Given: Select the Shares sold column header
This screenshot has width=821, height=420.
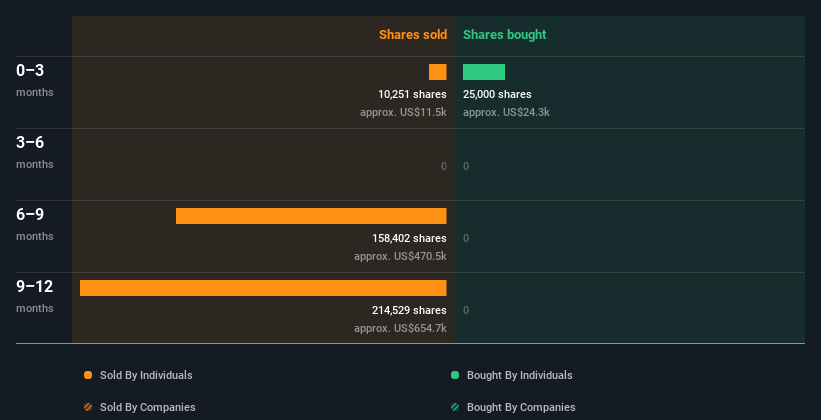Looking at the screenshot, I should point(413,35).
